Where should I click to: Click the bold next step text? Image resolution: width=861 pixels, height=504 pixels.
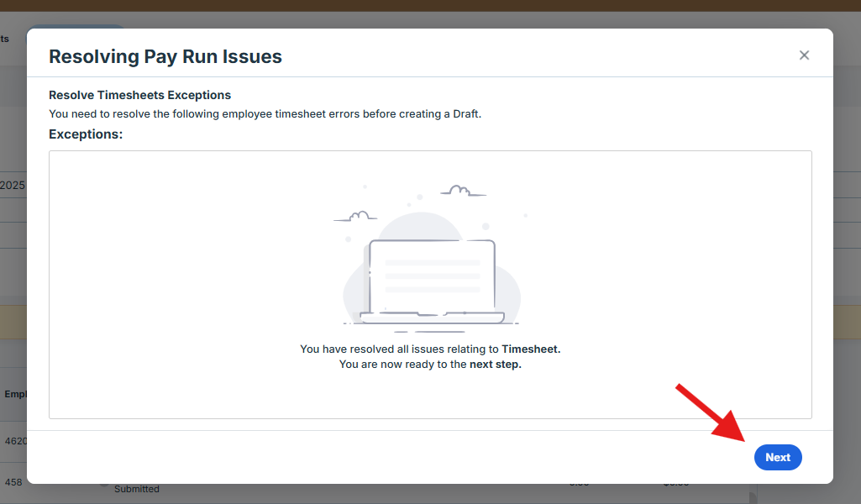[x=495, y=365]
